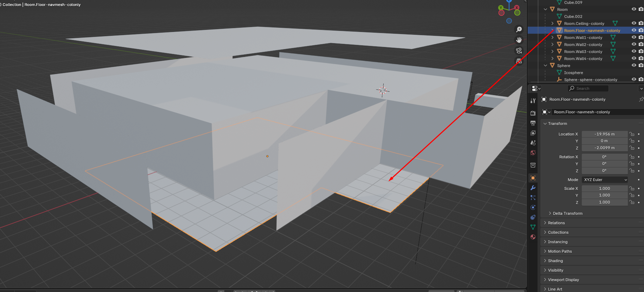Screen dimensions: 644x292
Task: Expand the Relations panel
Action: pos(545,223)
